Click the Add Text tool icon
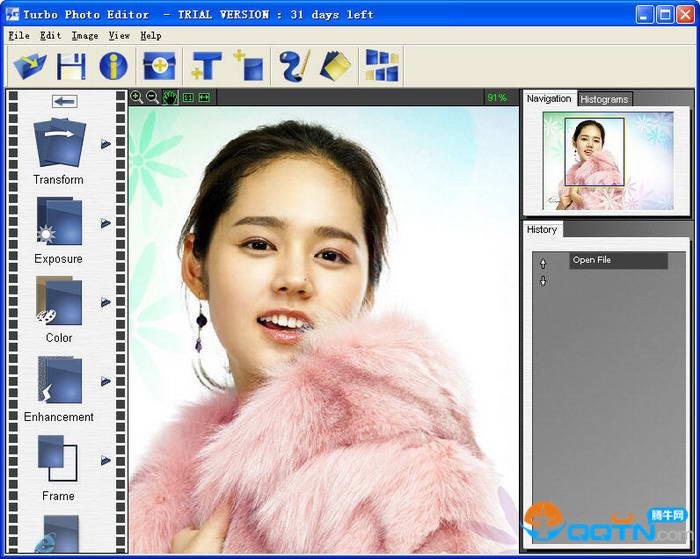 coord(206,66)
